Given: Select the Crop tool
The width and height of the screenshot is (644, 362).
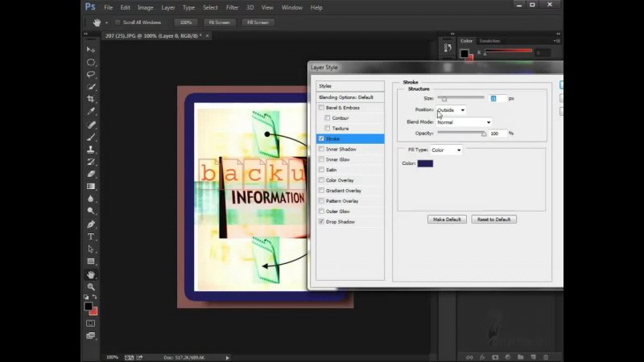Looking at the screenshot, I should 91,99.
